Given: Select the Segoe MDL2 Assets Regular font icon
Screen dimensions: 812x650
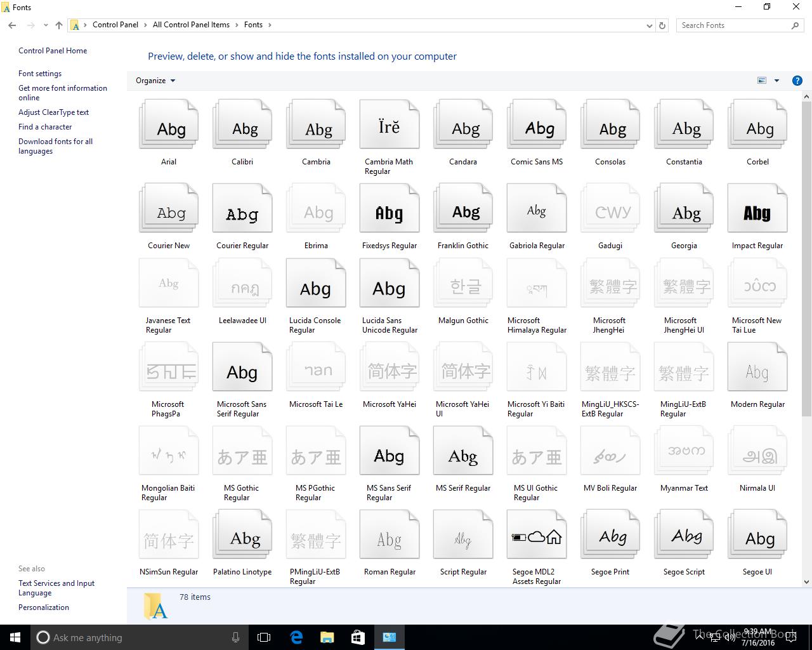Looking at the screenshot, I should coord(537,534).
